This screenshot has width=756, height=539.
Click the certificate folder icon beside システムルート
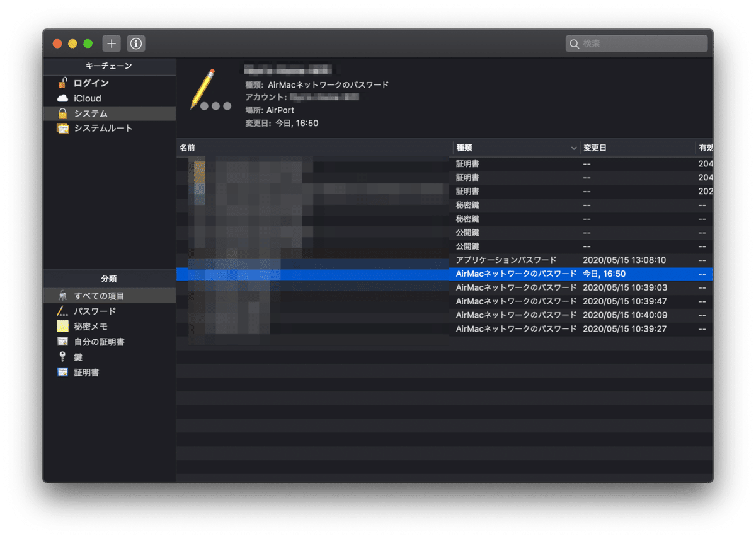click(62, 129)
